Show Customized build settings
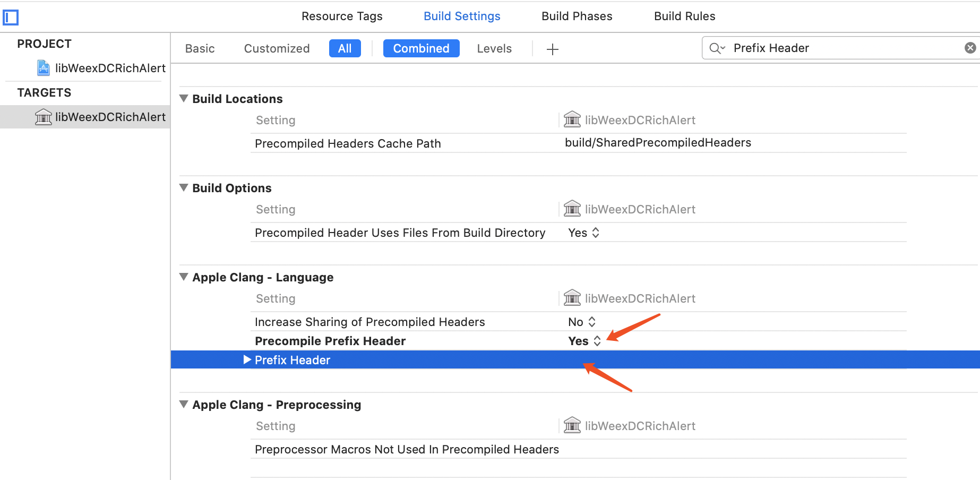This screenshot has width=980, height=480. (x=277, y=49)
